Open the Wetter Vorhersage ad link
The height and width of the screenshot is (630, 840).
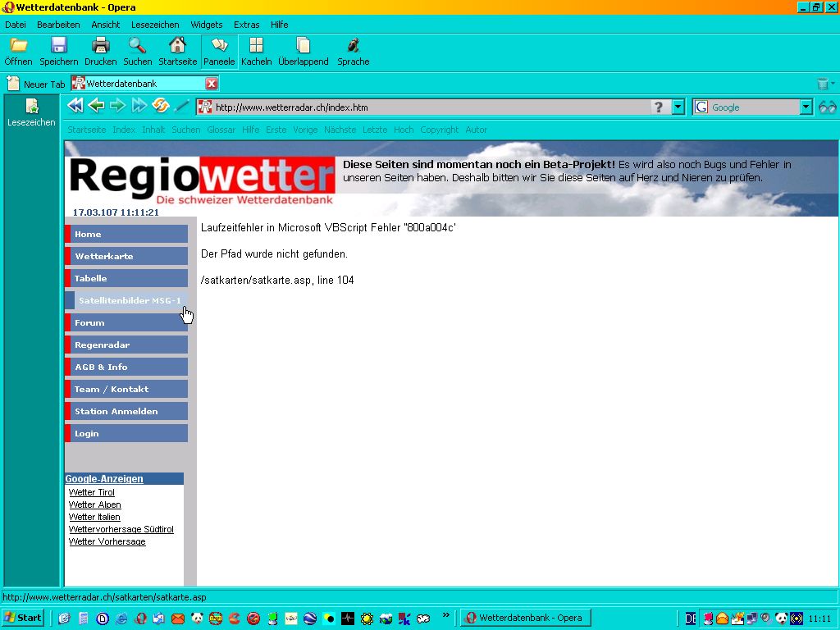[107, 541]
